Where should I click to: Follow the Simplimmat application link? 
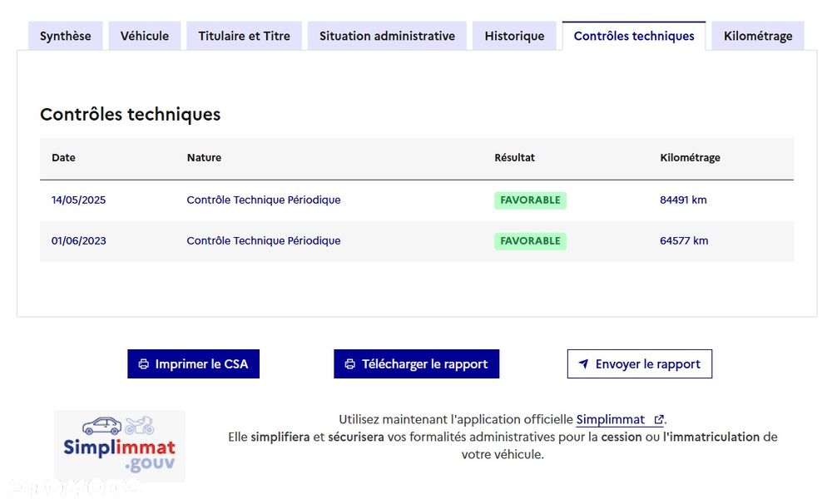click(611, 420)
